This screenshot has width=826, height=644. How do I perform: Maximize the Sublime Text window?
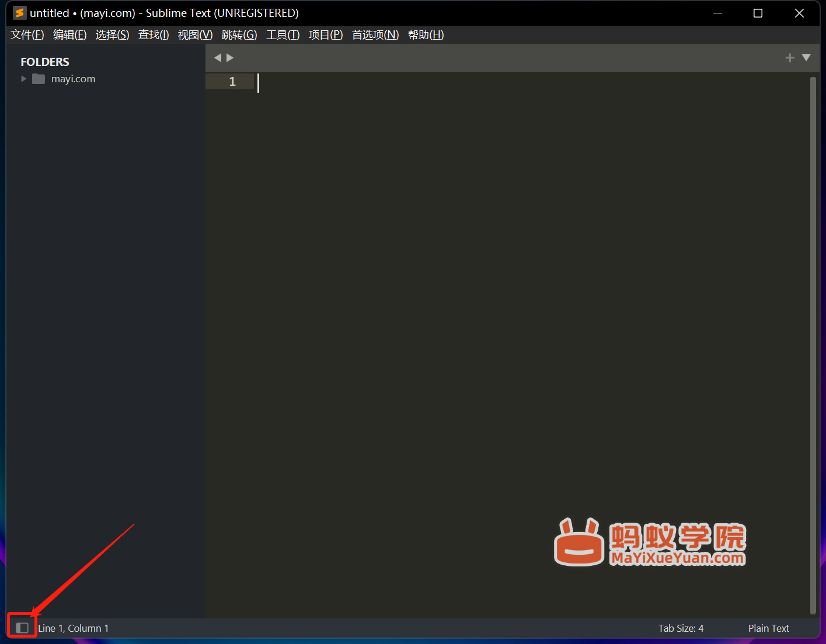pos(758,13)
